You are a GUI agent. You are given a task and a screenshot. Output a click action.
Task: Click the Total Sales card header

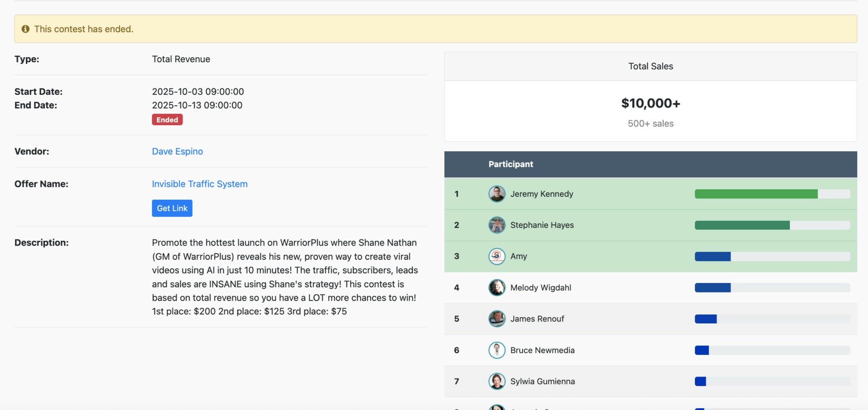(650, 66)
